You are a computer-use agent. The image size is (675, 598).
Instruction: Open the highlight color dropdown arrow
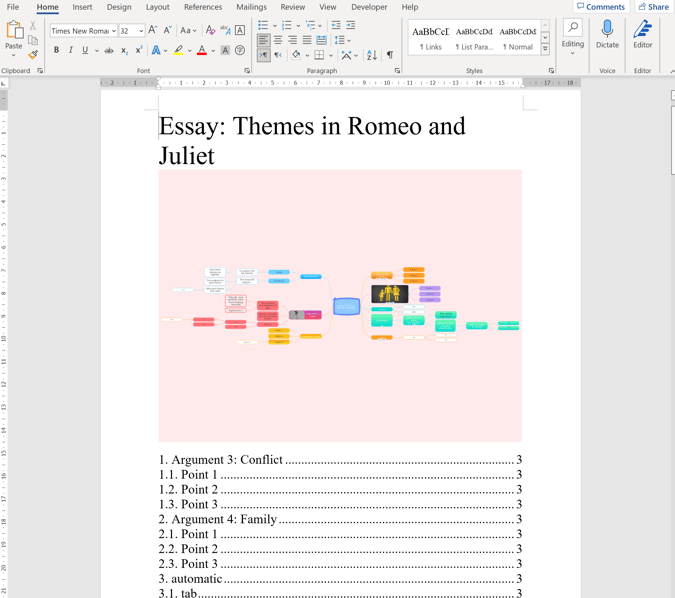189,51
